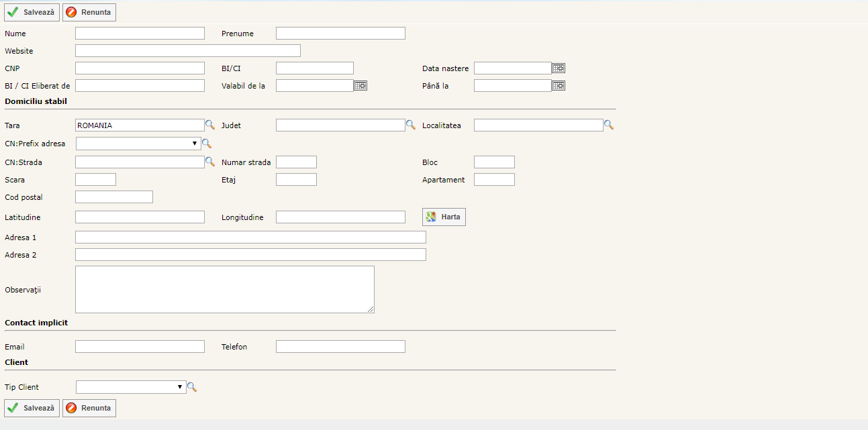The image size is (868, 430).
Task: Click magnifier beside CN:Prefix adresa dropdown
Action: [207, 144]
